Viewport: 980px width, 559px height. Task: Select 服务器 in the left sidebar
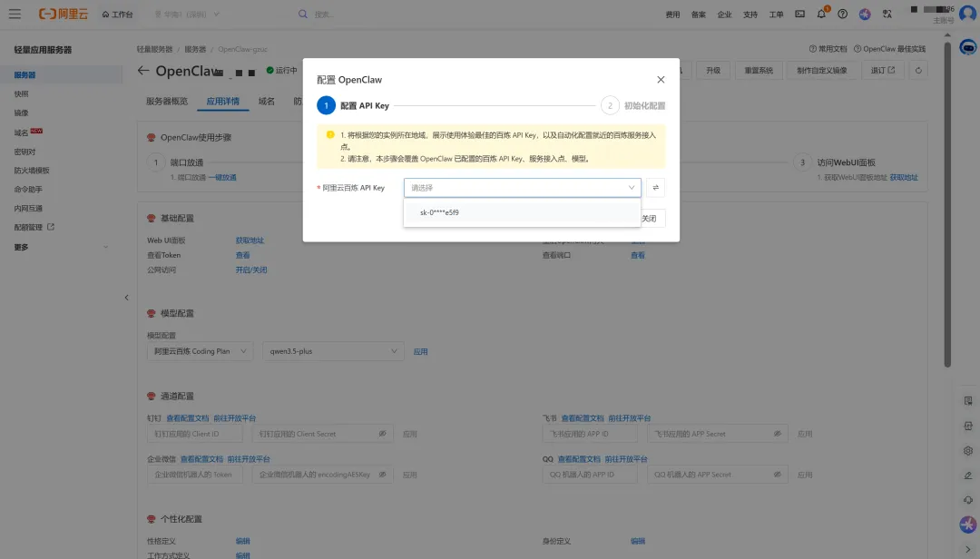62,74
